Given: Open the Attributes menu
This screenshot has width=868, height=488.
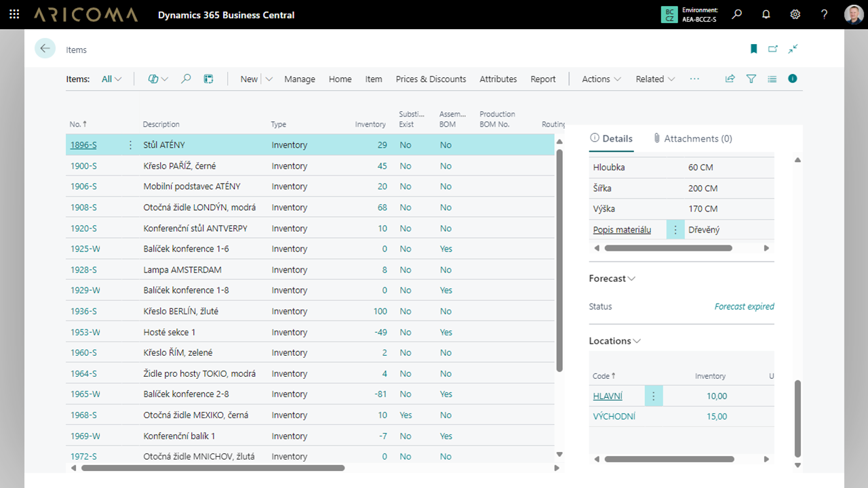Looking at the screenshot, I should 498,79.
